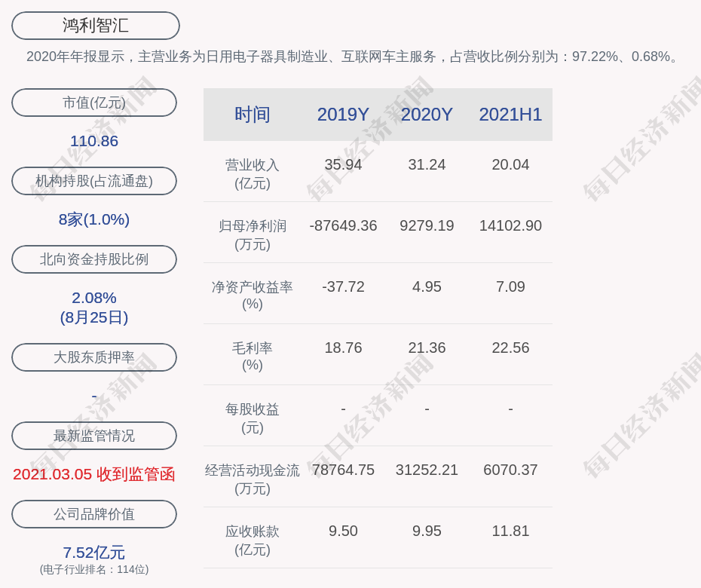This screenshot has width=701, height=588.
Task: Click the 机构持股(占流通盘) pill button
Action: [x=94, y=181]
